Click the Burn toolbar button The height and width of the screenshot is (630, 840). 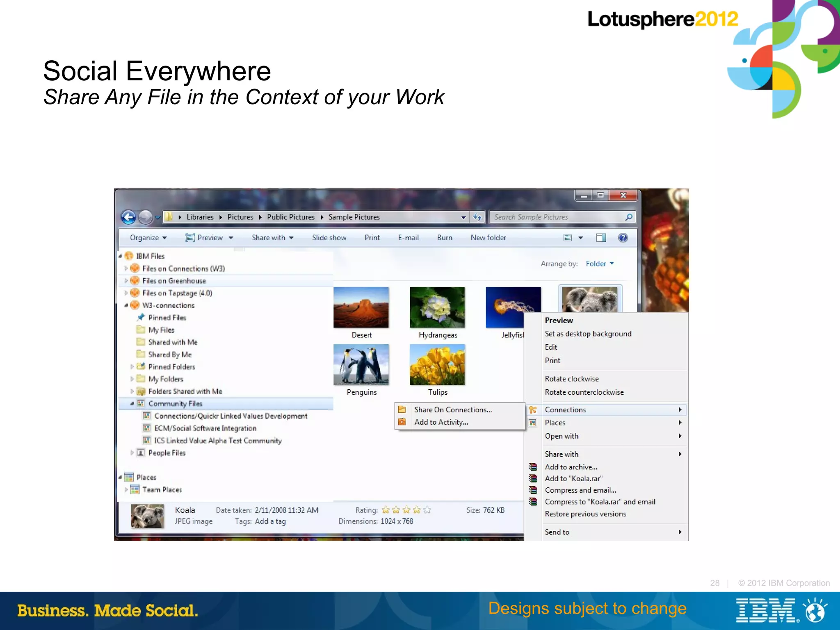pyautogui.click(x=445, y=238)
